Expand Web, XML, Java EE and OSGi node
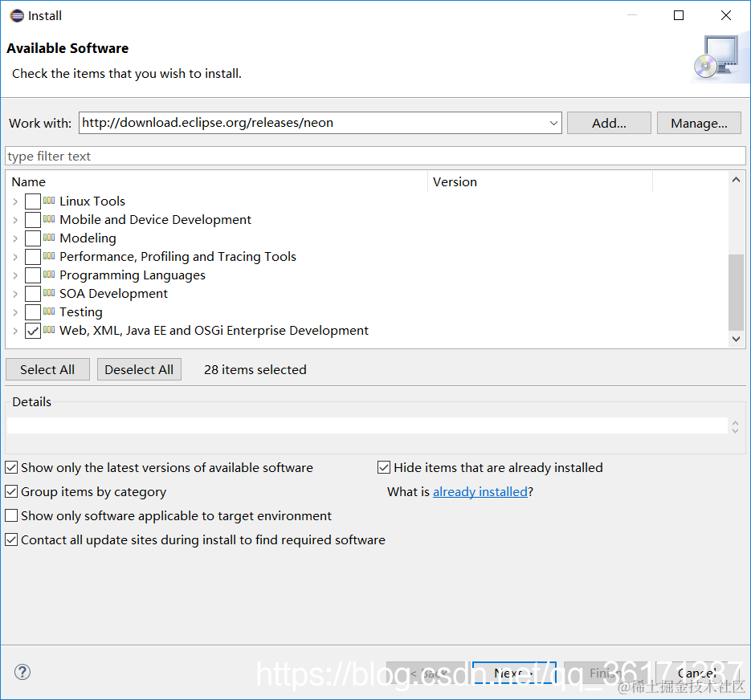 [x=15, y=331]
